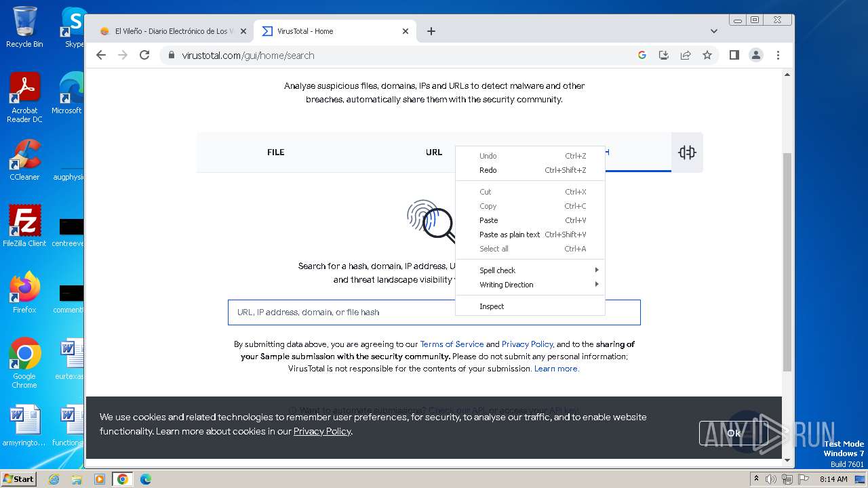Open File Explorer in taskbar
868x488 pixels.
(x=77, y=479)
